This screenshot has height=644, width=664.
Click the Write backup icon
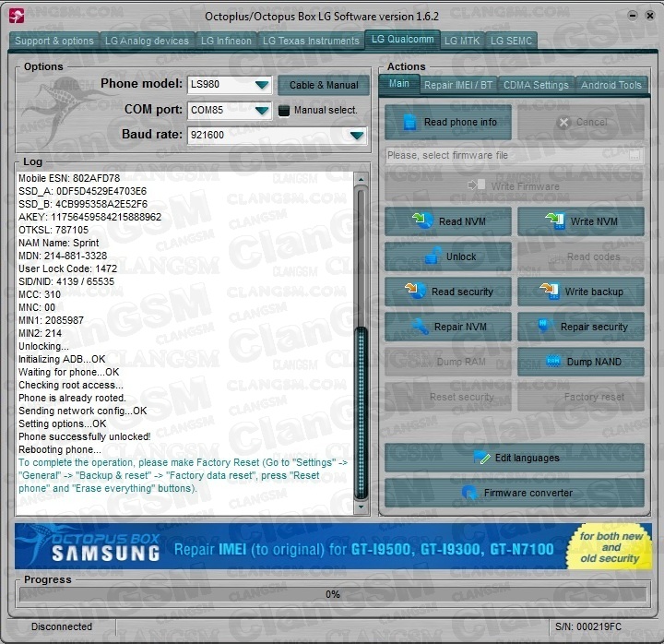(x=550, y=291)
